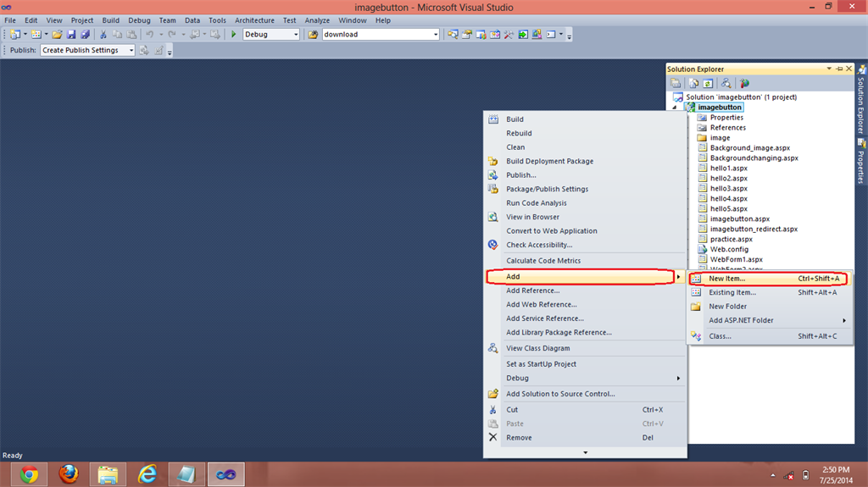Image resolution: width=868 pixels, height=487 pixels.
Task: Click the Properties vertical side tab
Action: [x=861, y=162]
